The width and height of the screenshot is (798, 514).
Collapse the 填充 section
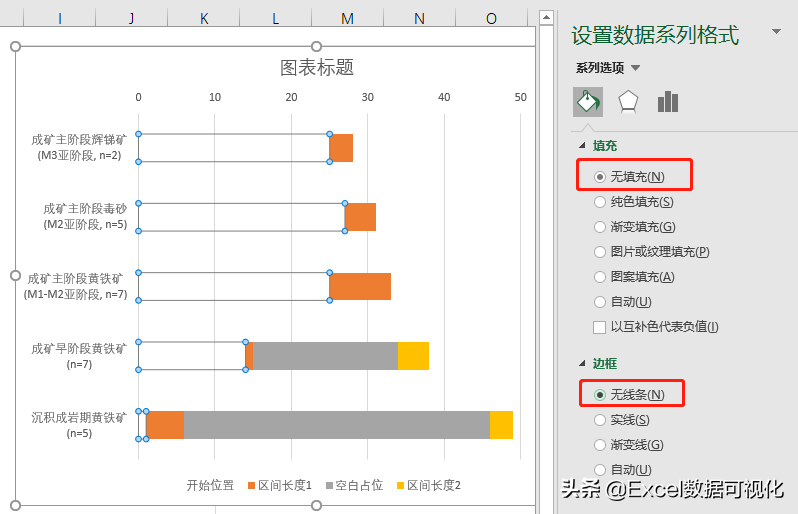(582, 146)
